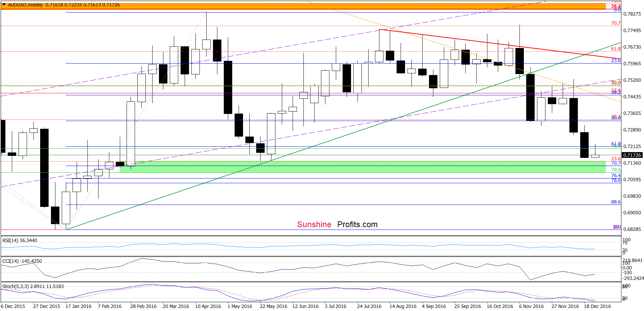Click the 7 Feb 2016 date label
Viewport: 644px width, 311px height.
pyautogui.click(x=110, y=306)
